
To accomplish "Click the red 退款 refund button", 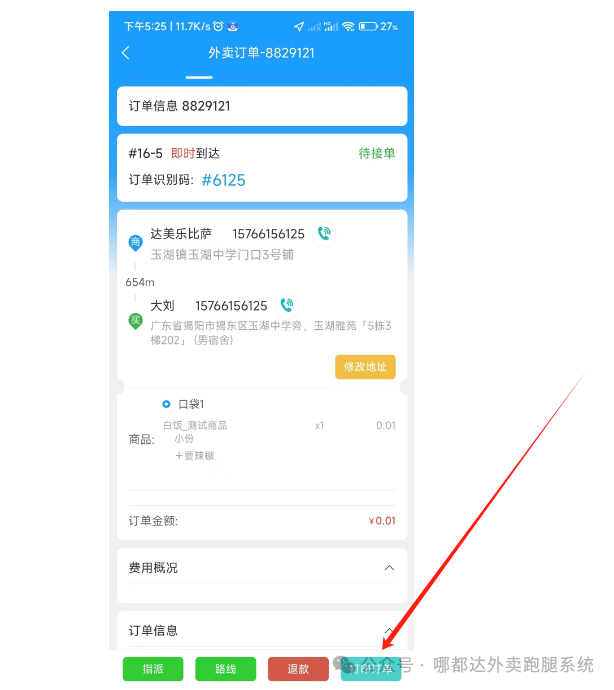I will pyautogui.click(x=298, y=669).
